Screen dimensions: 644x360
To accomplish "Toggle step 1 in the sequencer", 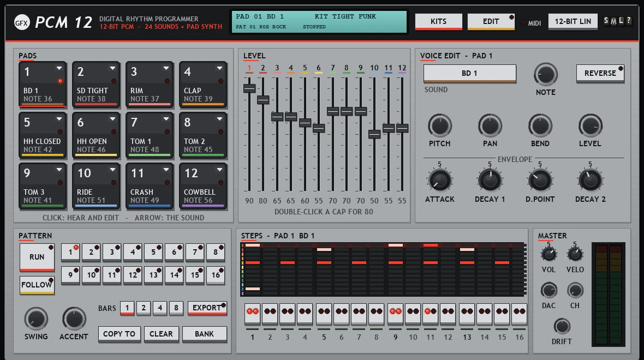I will 253,314.
